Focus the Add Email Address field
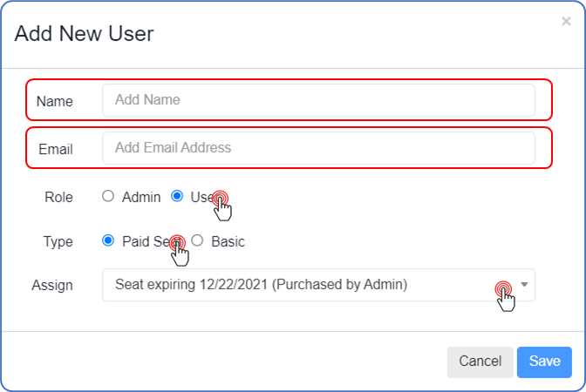Image resolution: width=586 pixels, height=392 pixels. [x=318, y=148]
